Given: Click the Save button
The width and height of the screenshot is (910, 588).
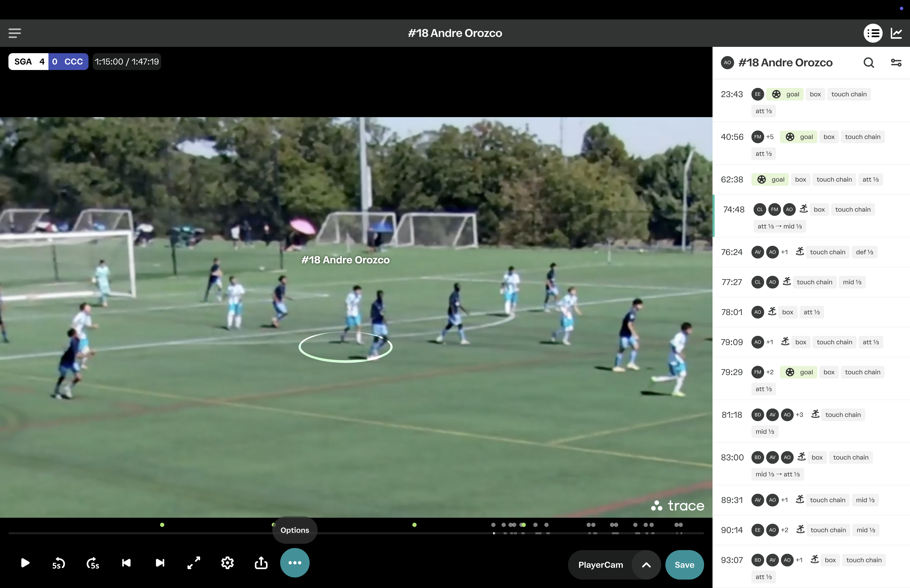Looking at the screenshot, I should click(684, 565).
